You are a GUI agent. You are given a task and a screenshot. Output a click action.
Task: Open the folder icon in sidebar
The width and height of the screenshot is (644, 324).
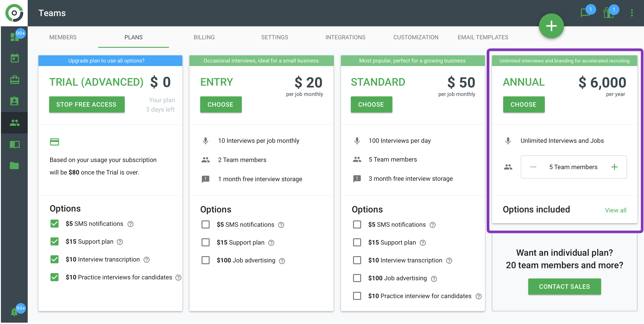(14, 166)
